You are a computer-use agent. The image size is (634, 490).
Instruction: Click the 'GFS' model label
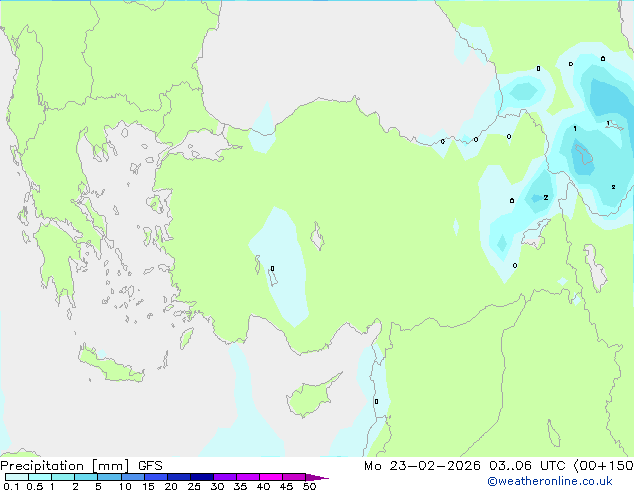150,466
